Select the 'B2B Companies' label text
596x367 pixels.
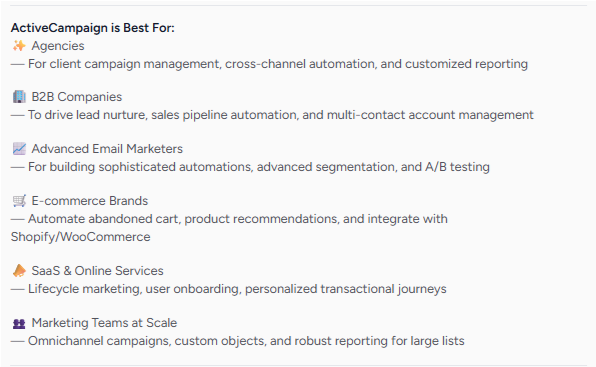click(77, 97)
